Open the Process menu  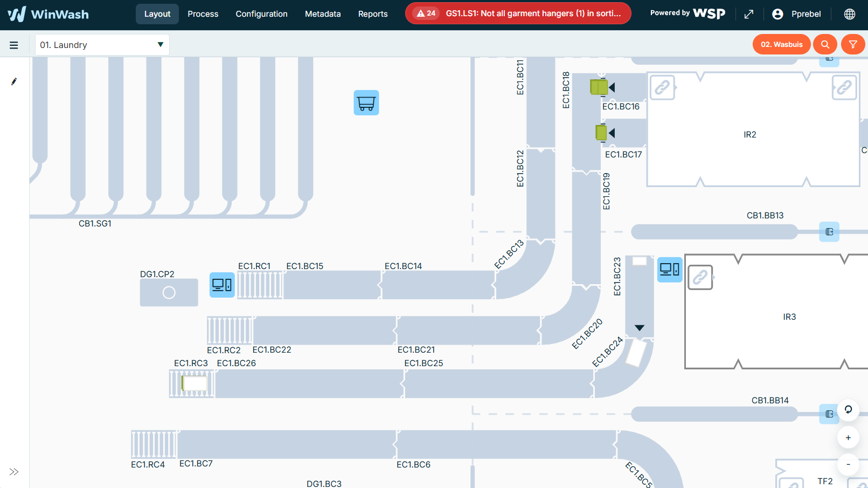[x=203, y=14]
